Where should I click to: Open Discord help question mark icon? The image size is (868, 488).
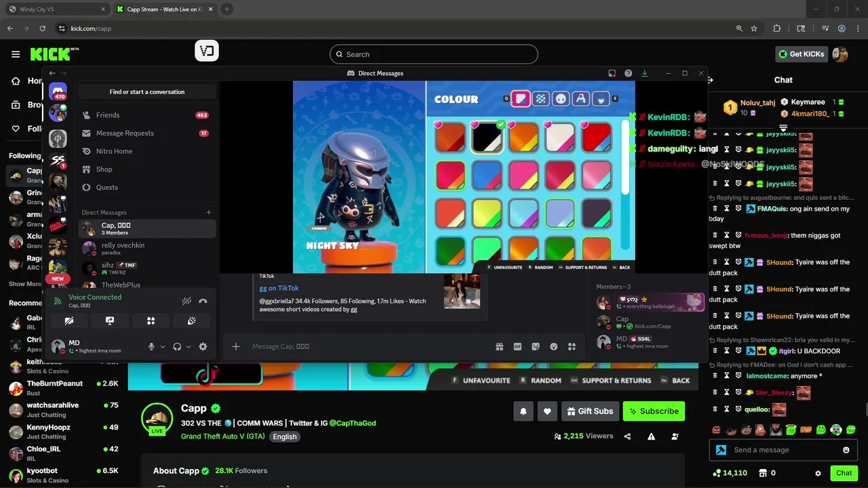[628, 73]
